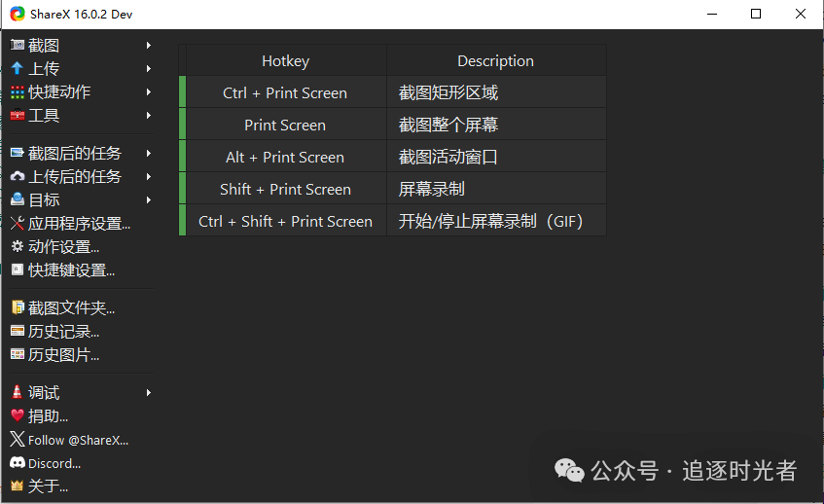Expand the 上传后的任务 submenu arrow
Viewport: 824px width, 504px height.
(x=149, y=176)
